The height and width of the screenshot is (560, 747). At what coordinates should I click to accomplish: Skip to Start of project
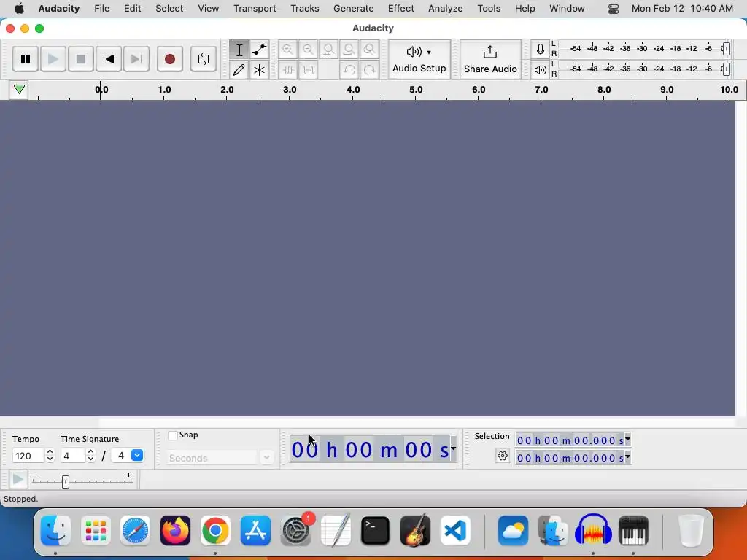coord(109,59)
